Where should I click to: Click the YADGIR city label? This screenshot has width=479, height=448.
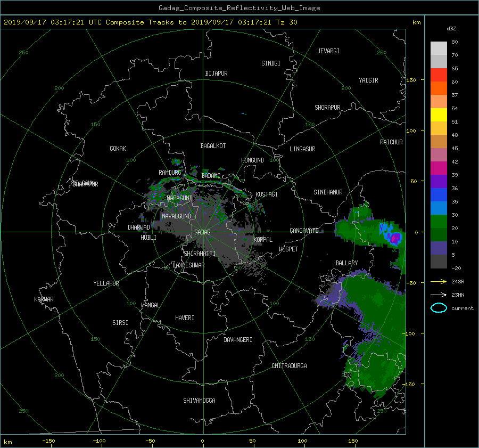coord(368,80)
